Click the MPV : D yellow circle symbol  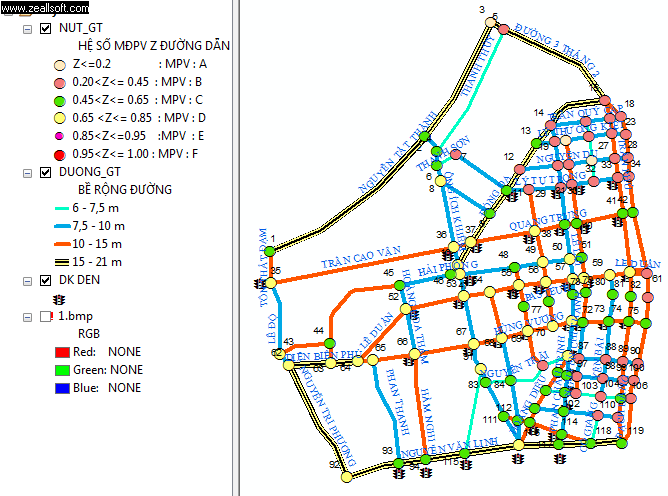click(60, 118)
